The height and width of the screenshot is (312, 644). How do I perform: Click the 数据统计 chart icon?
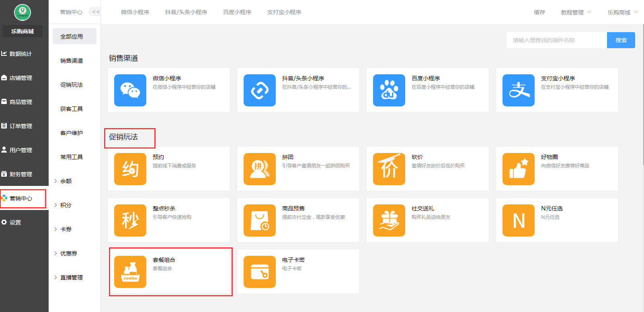tap(4, 53)
